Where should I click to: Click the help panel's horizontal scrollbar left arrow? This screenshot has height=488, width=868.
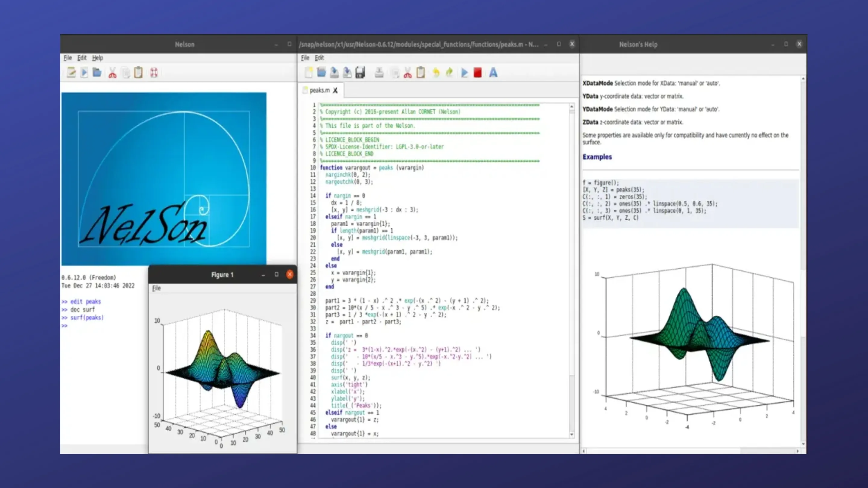click(583, 451)
